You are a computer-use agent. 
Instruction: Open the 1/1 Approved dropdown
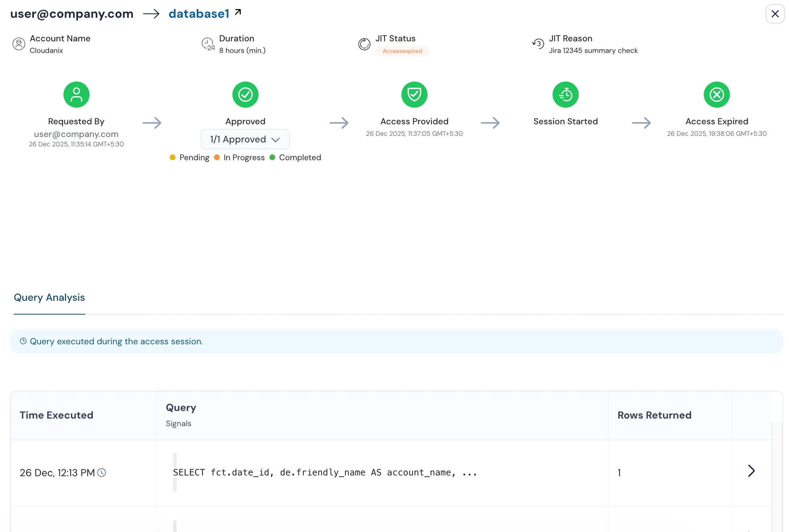(x=245, y=139)
